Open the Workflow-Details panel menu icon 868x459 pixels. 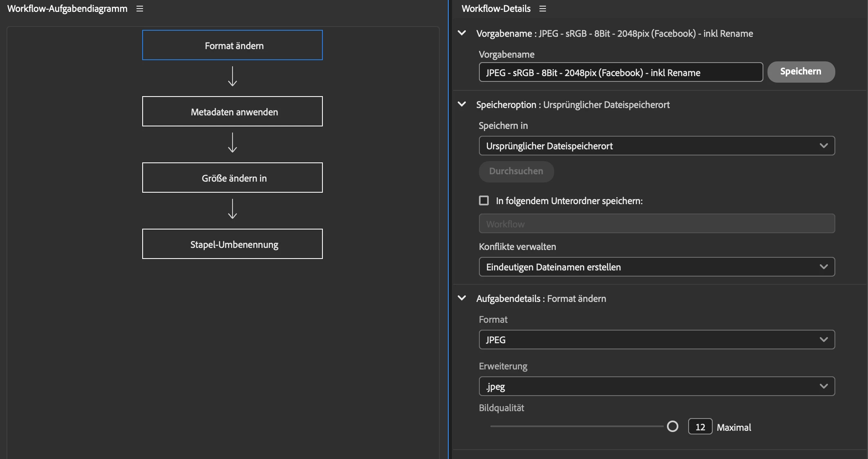tap(543, 9)
